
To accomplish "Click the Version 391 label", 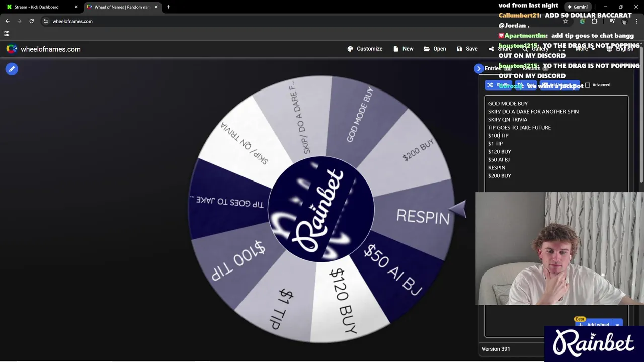I will pyautogui.click(x=496, y=349).
